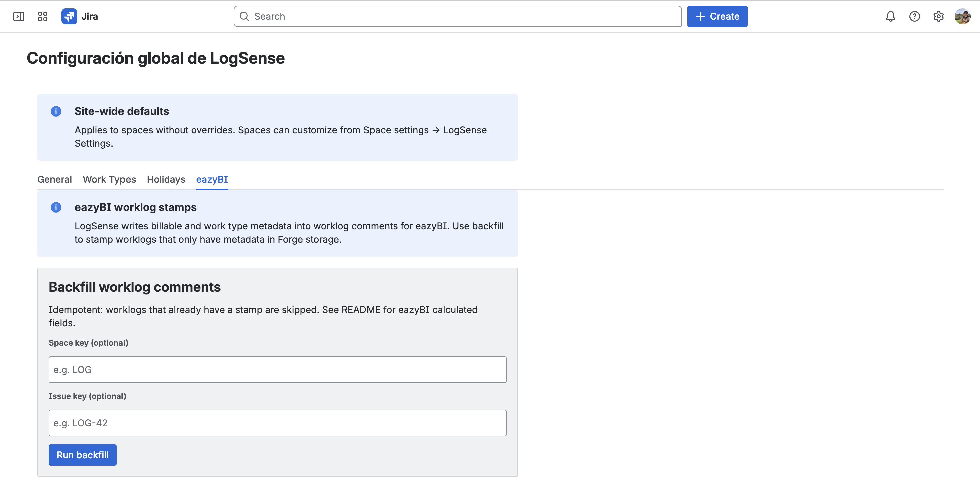Click the eazyBI worklog stamps info icon

(x=56, y=207)
